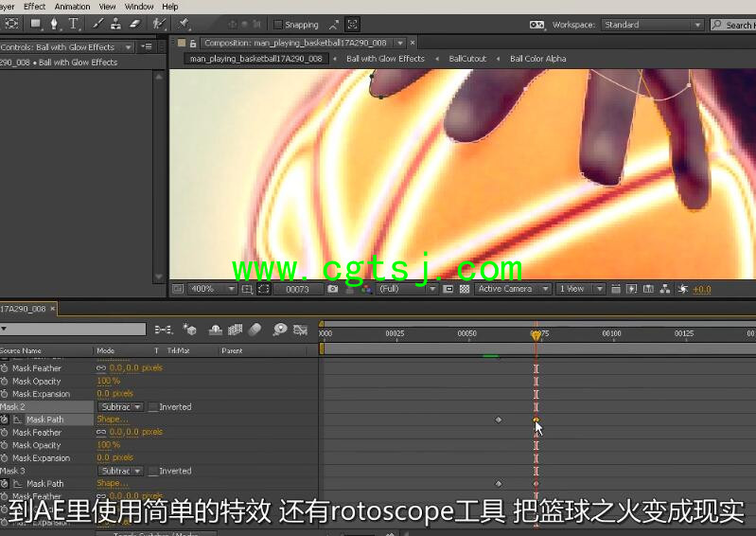
Task: Click the Mask 3 Shape... path value
Action: pos(112,483)
